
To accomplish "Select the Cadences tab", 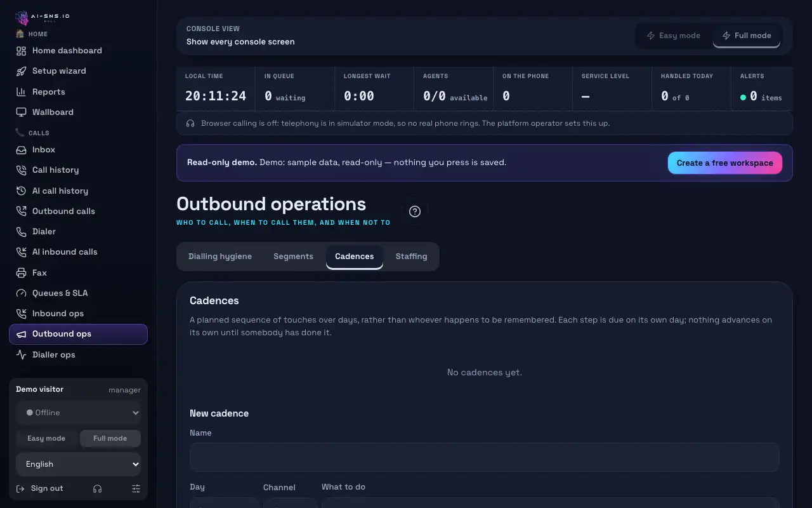I will [x=355, y=257].
